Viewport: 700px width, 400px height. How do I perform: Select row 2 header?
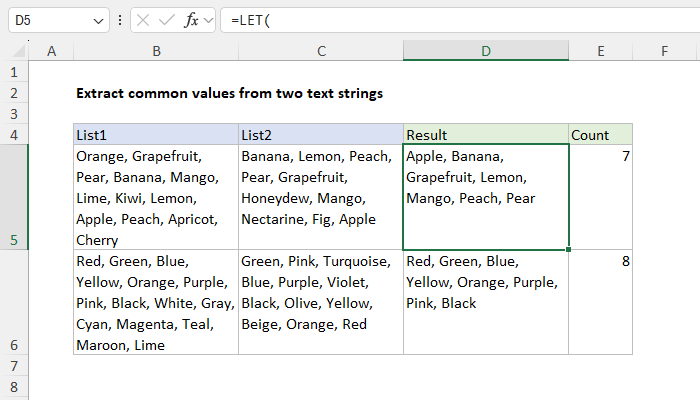click(x=14, y=93)
